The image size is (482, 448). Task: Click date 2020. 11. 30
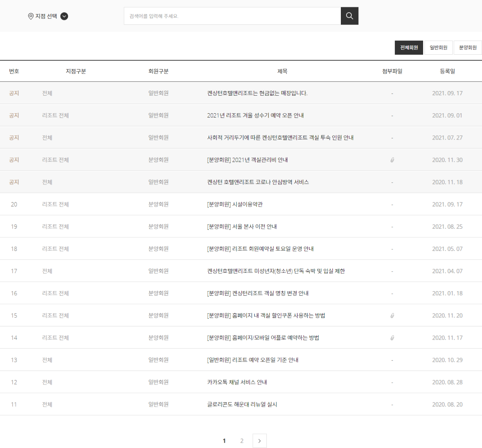coord(447,160)
